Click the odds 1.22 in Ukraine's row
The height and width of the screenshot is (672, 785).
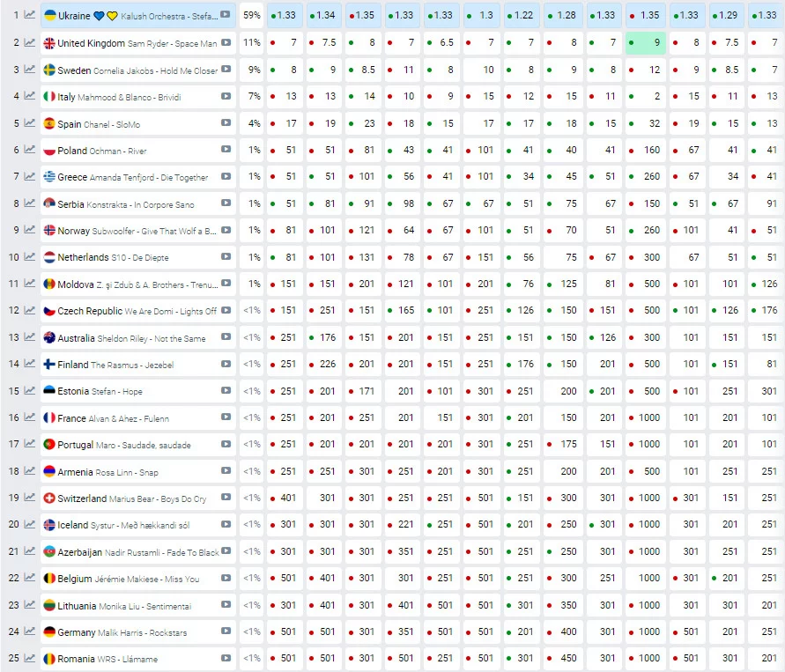[522, 15]
